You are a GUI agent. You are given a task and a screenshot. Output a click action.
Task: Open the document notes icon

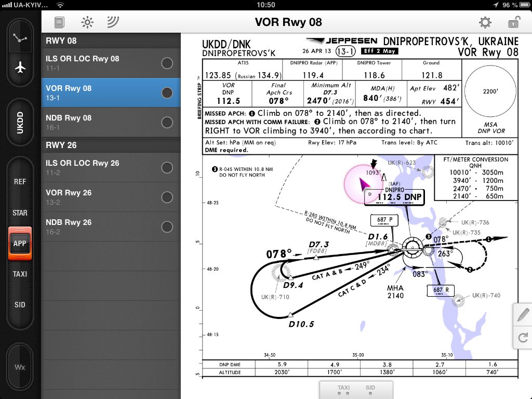[60, 22]
